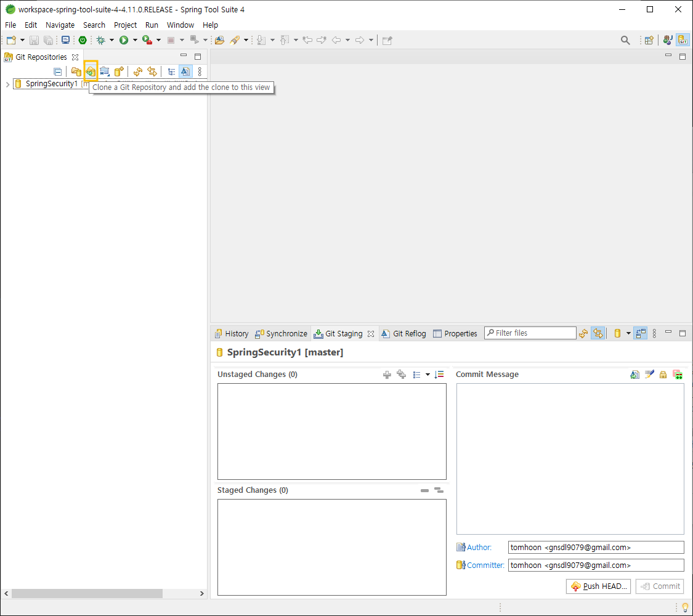Toggle Hierarchical Branch Layout icon
693x616 pixels.
171,71
